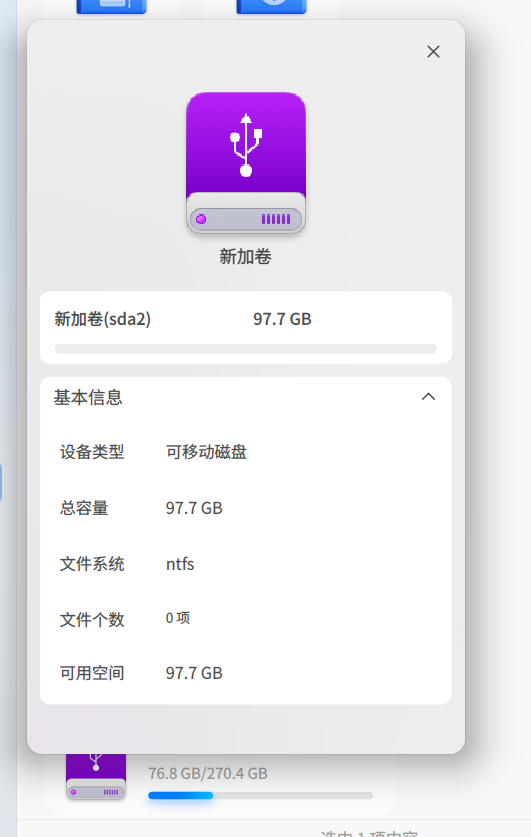Click the blue icon at top right
This screenshot has height=837, width=531.
point(272,6)
